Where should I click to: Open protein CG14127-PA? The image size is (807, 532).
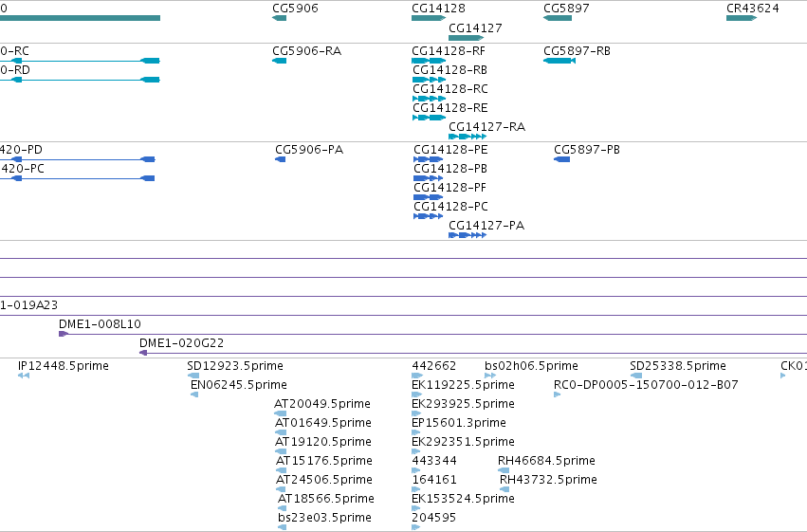coord(486,226)
